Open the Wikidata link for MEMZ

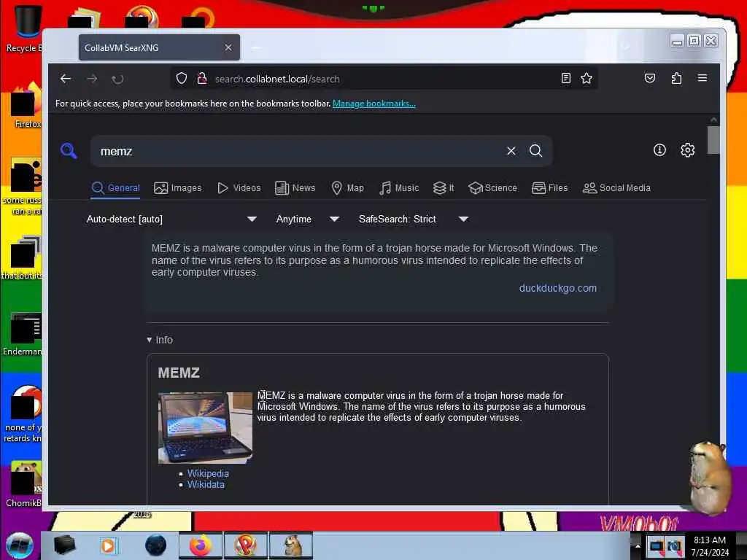[206, 484]
